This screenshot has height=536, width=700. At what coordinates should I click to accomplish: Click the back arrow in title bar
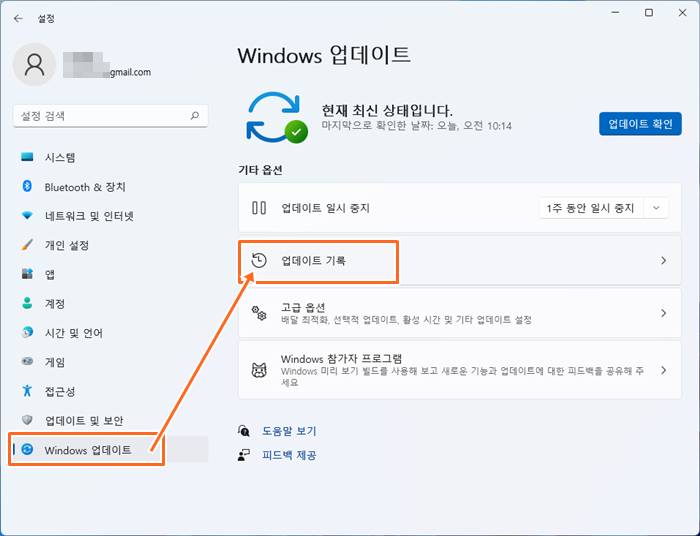tap(18, 18)
